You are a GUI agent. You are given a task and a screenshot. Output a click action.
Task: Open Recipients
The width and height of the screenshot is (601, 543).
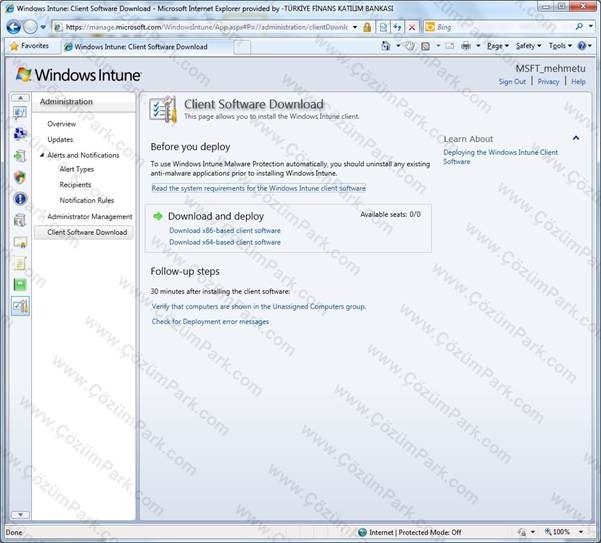point(75,185)
